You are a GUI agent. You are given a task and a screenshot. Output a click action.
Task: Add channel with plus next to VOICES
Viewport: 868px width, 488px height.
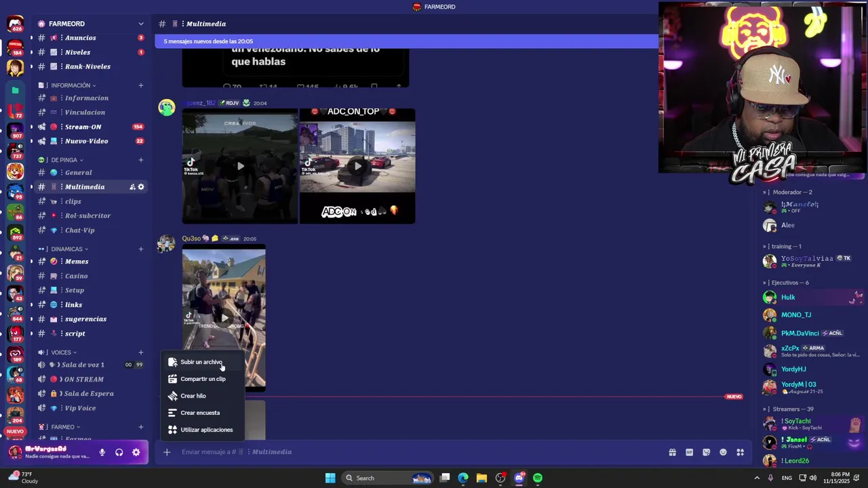[141, 352]
